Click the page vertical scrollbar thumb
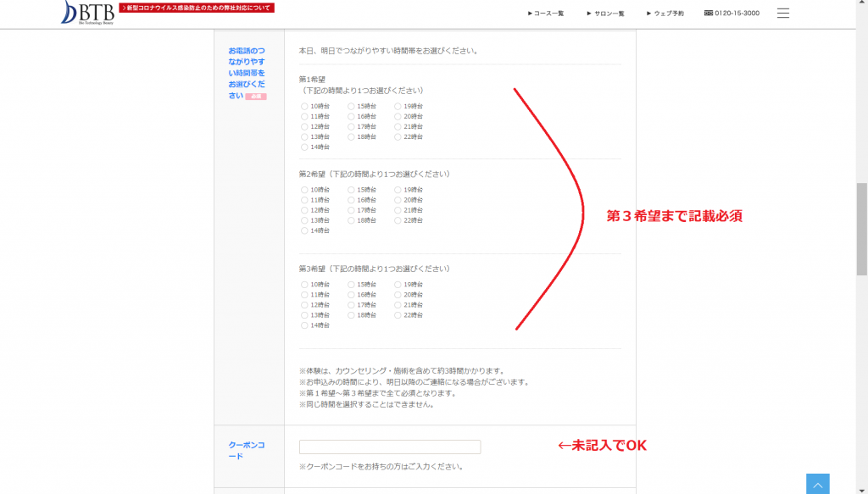 pos(862,229)
